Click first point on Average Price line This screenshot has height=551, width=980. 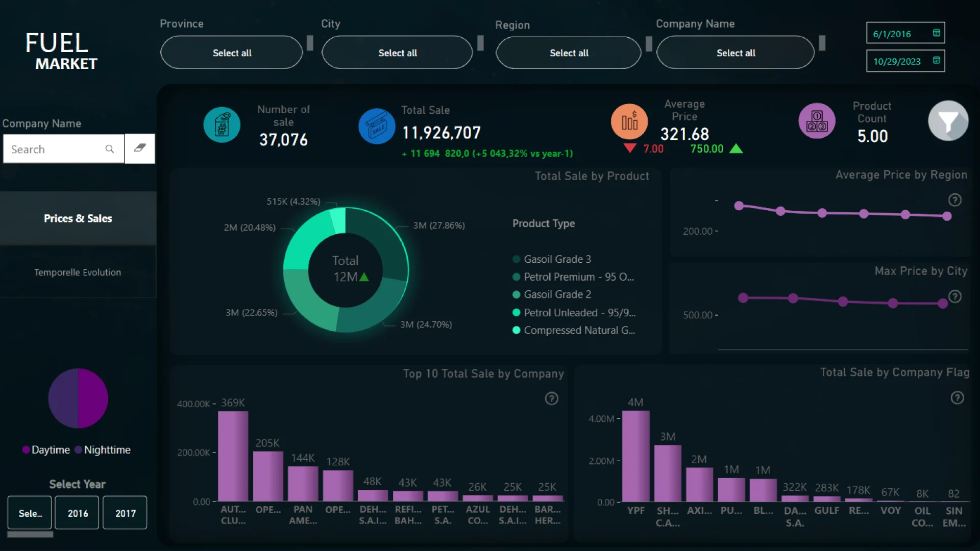[739, 206]
